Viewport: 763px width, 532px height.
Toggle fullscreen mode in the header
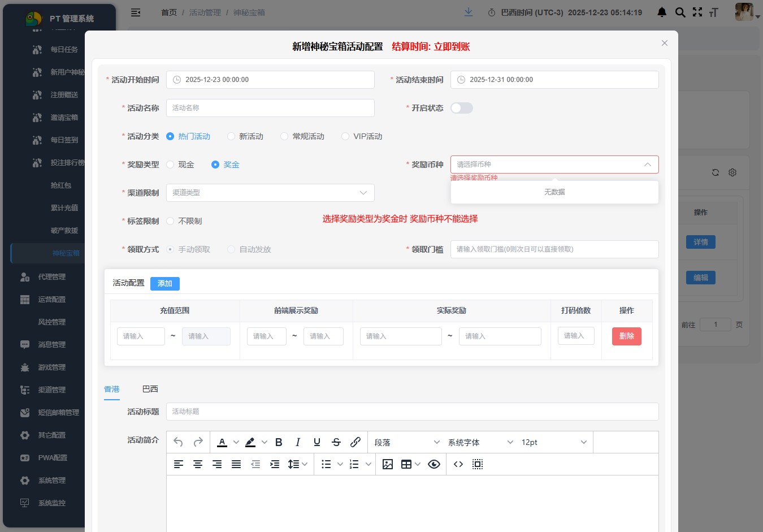coord(697,12)
